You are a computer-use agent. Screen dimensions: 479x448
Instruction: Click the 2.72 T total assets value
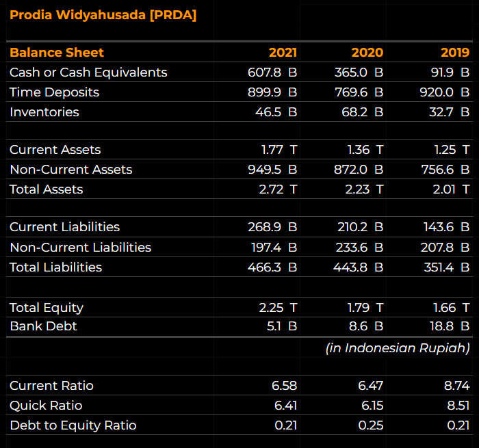[x=278, y=189]
